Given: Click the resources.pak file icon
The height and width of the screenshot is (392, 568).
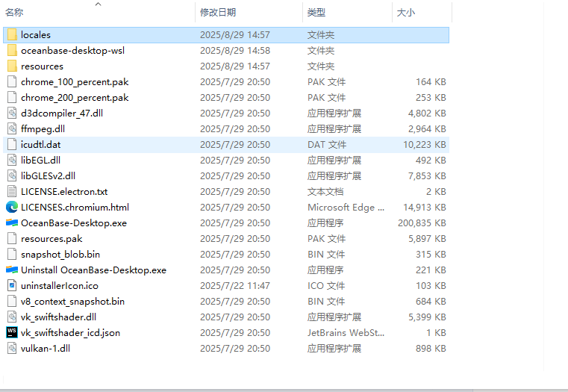Looking at the screenshot, I should (x=12, y=238).
